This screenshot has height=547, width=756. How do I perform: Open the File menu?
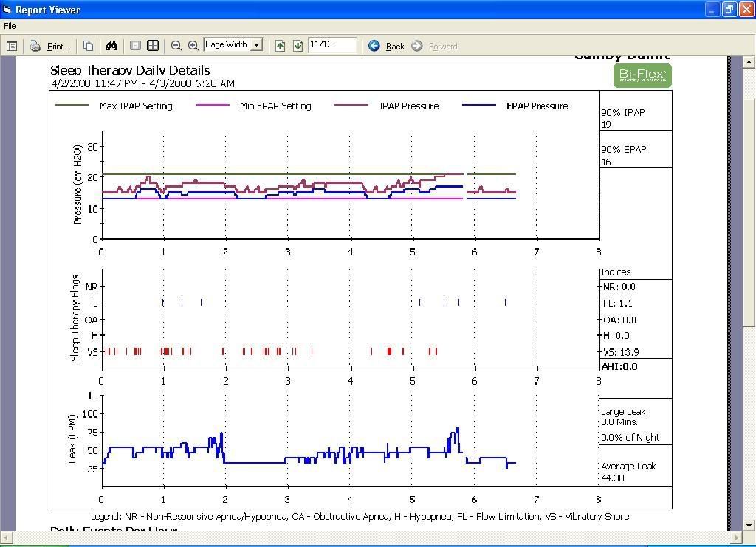(x=10, y=26)
